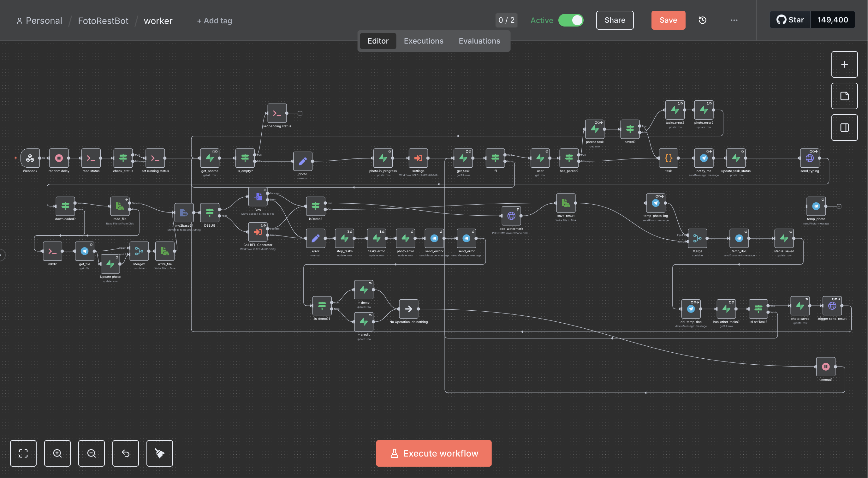
Task: Open the notify_me Telegram node
Action: [704, 158]
